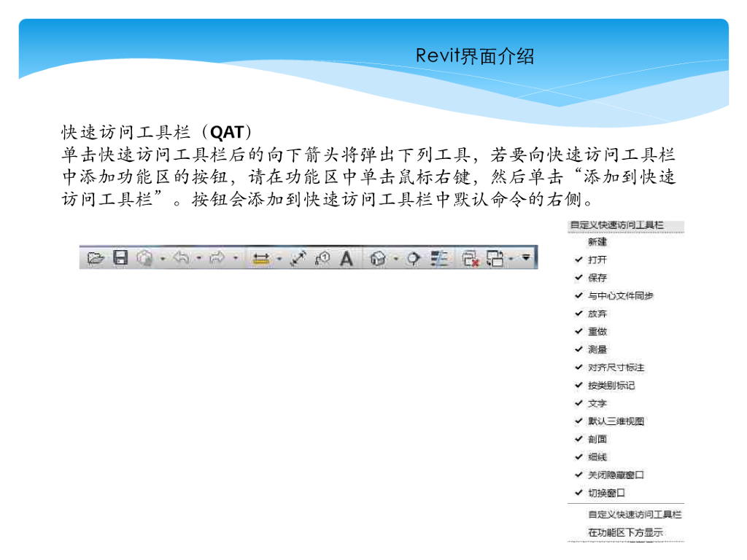The height and width of the screenshot is (560, 747).
Task: Click the Redo arrow icon
Action: [x=217, y=257]
